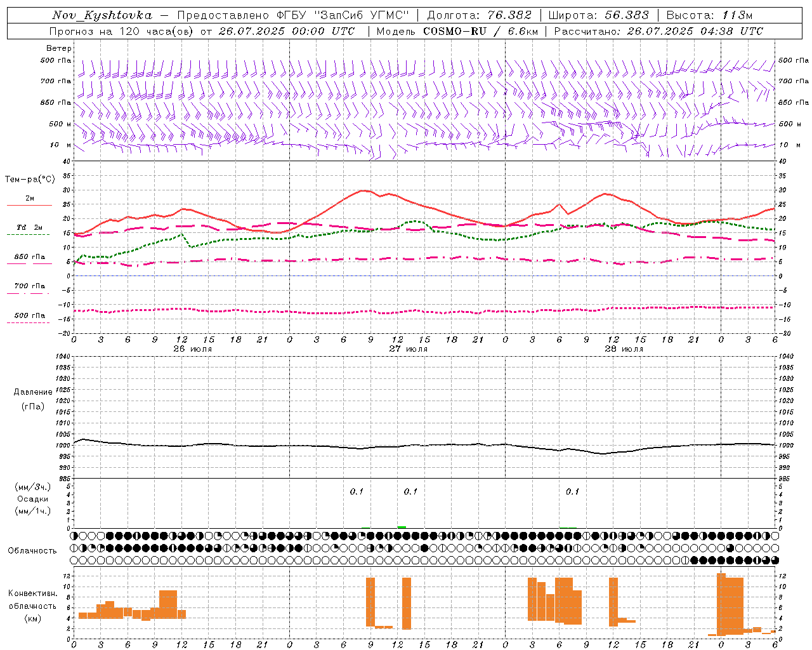Click the green precipitation bar in Осадки chart
Image resolution: width=812 pixels, height=650 pixels.
[x=402, y=527]
